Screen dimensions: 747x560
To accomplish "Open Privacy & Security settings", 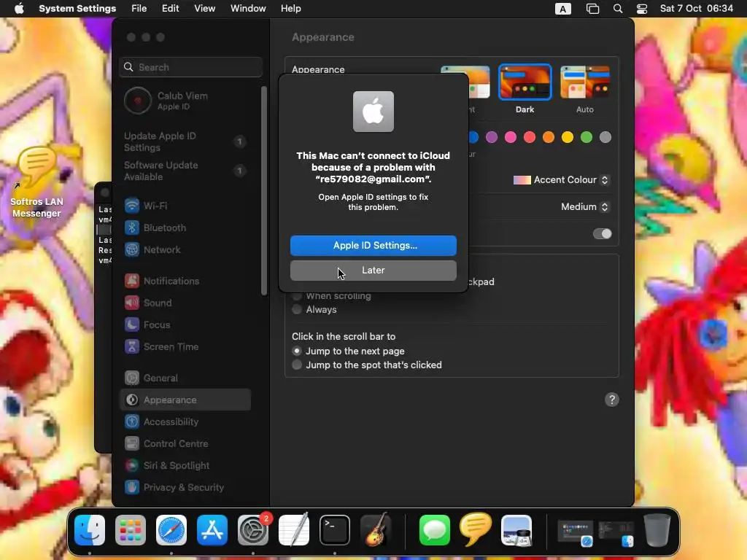I will click(185, 488).
